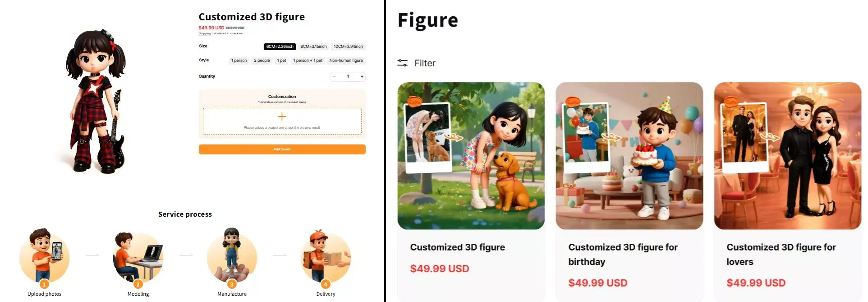Choose the "2 people" style
The width and height of the screenshot is (868, 302).
click(x=262, y=60)
